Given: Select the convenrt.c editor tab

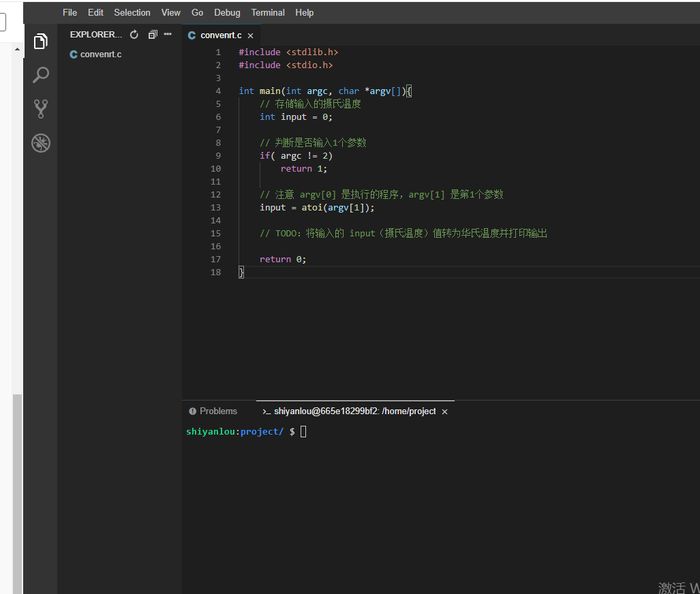Looking at the screenshot, I should 220,35.
